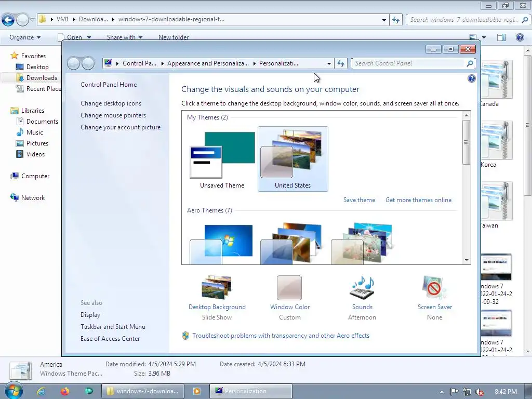The height and width of the screenshot is (399, 532).
Task: Open Ease of Access Center link
Action: click(110, 339)
